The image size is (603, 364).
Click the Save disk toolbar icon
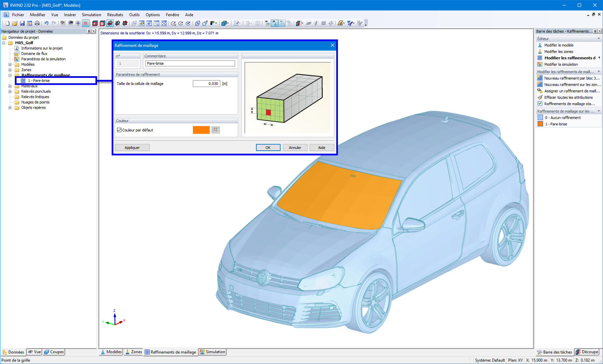[22, 23]
